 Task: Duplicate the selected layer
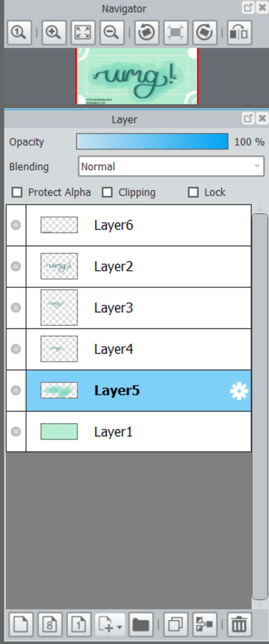click(x=175, y=625)
